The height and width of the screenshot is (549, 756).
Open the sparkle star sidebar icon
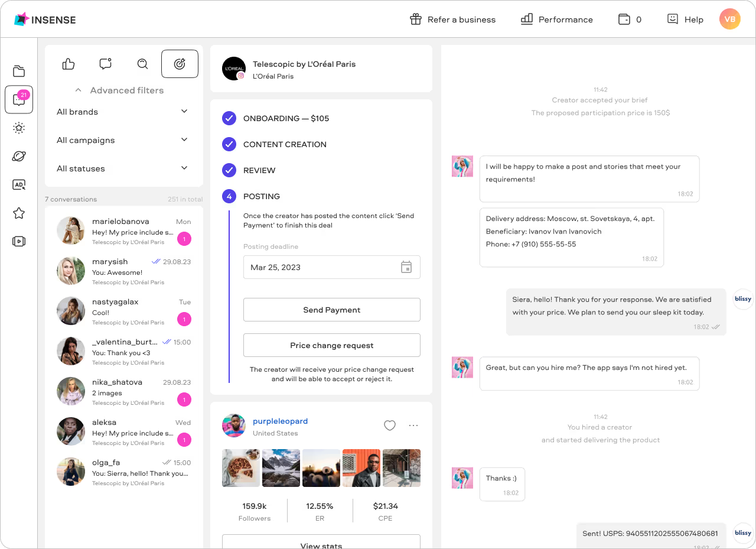(19, 128)
